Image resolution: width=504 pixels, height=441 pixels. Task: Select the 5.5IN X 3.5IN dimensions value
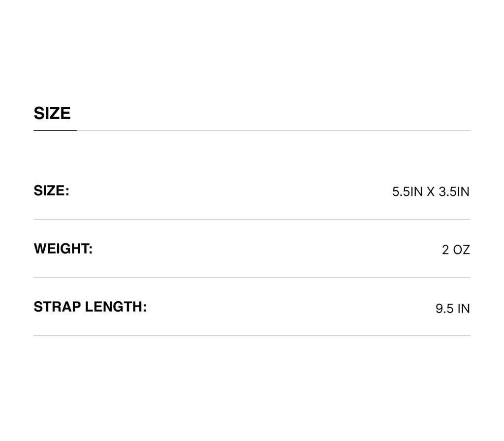point(431,192)
